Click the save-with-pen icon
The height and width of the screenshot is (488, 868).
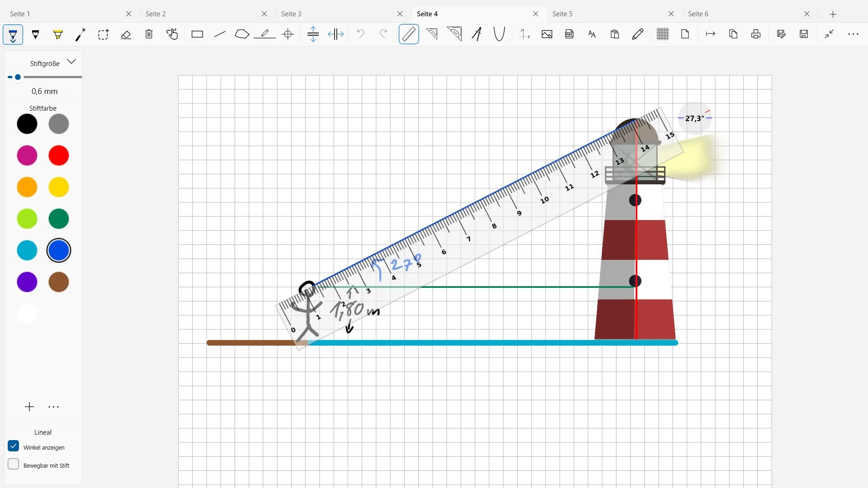point(781,34)
